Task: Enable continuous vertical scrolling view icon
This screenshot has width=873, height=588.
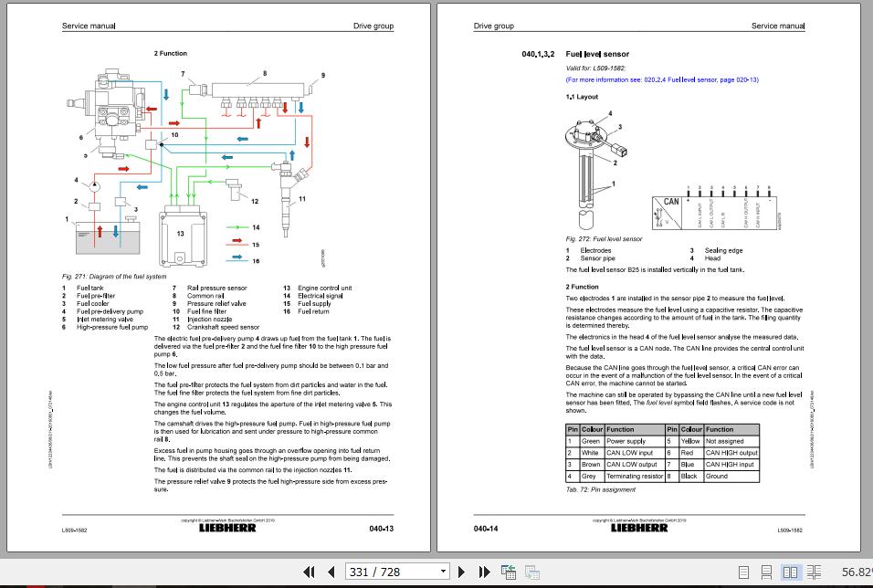Action: coord(765,572)
